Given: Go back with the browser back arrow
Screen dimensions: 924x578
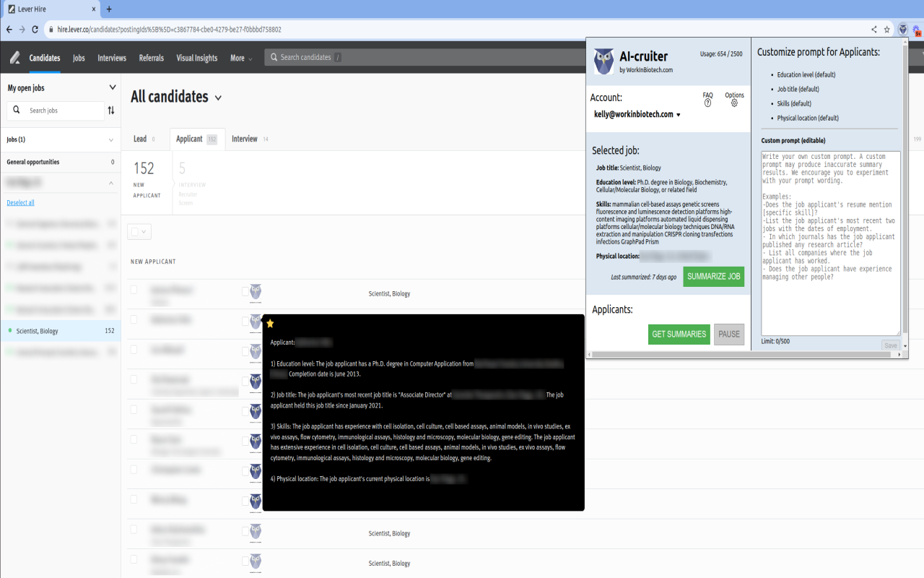Looking at the screenshot, I should (9, 30).
